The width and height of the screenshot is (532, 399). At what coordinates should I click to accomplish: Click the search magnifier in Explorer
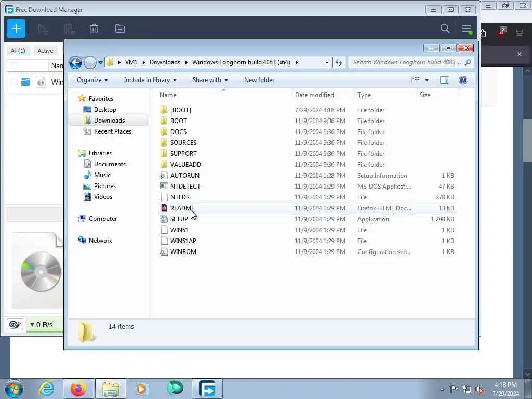(468, 62)
